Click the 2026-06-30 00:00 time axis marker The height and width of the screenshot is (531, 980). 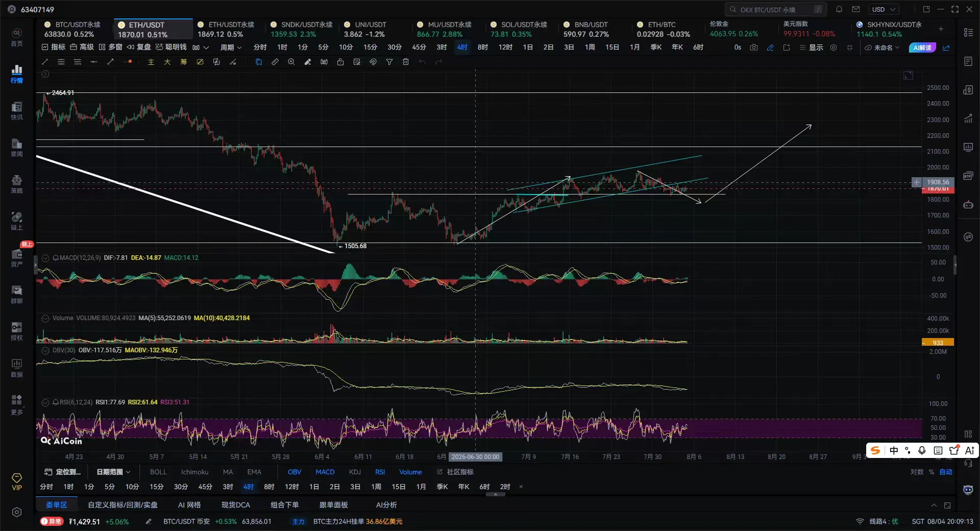pos(475,457)
